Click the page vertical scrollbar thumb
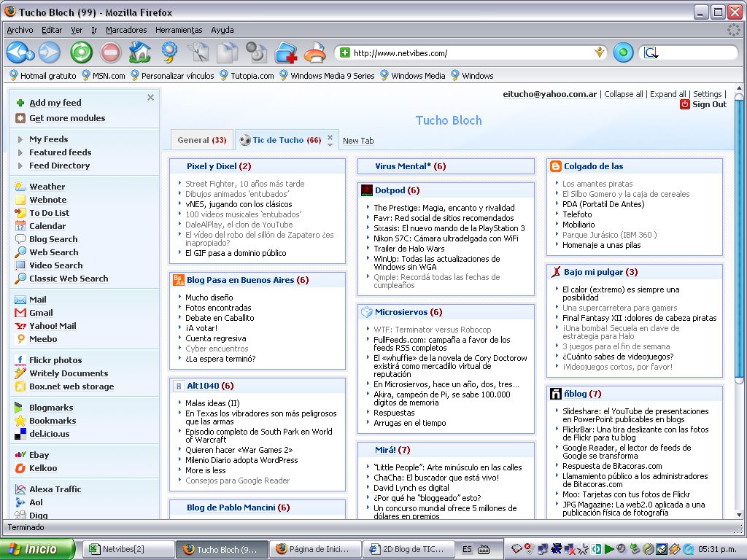This screenshot has width=747, height=560. 739,238
